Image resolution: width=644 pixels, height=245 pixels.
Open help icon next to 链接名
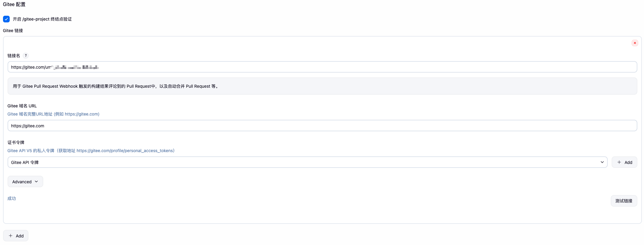point(26,56)
